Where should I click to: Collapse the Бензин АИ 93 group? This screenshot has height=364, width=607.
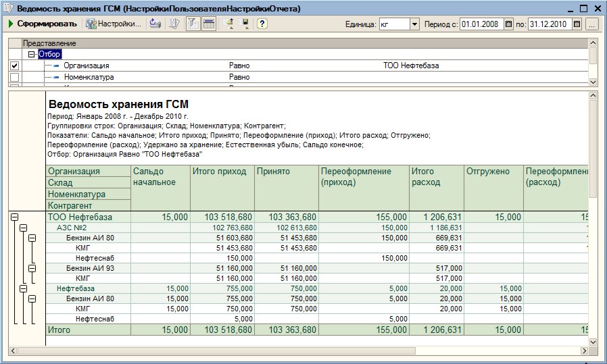pyautogui.click(x=32, y=268)
